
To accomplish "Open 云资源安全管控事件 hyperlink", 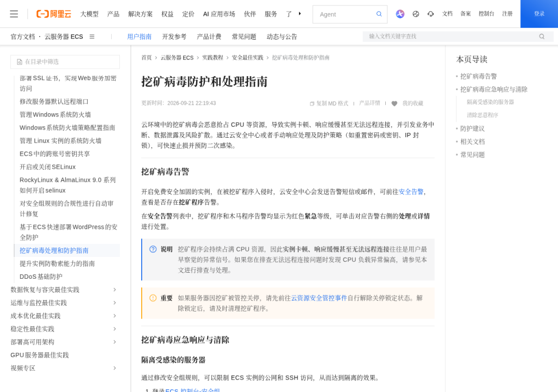I will pos(319,298).
